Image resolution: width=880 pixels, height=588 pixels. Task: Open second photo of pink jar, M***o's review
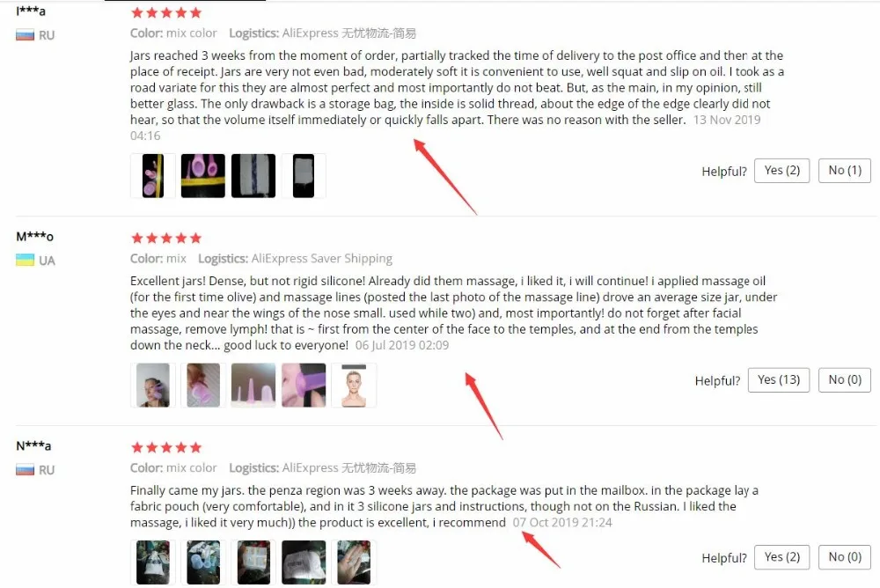202,386
